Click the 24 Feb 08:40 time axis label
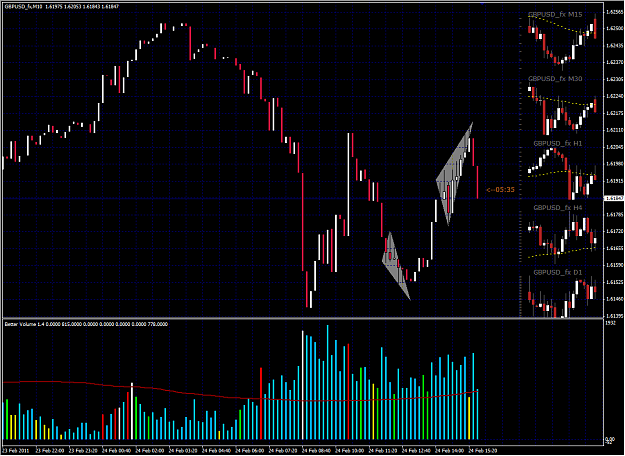This screenshot has width=625, height=456. [317, 451]
